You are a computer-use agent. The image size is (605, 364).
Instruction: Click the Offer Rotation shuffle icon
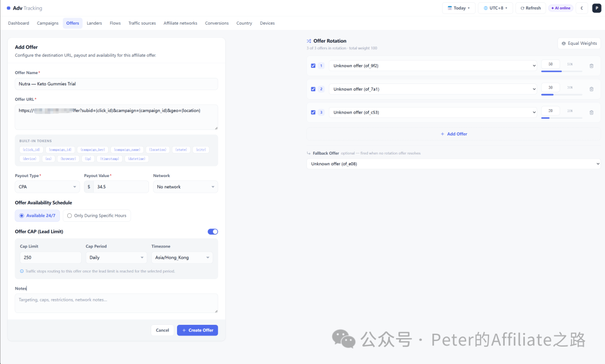click(x=309, y=41)
